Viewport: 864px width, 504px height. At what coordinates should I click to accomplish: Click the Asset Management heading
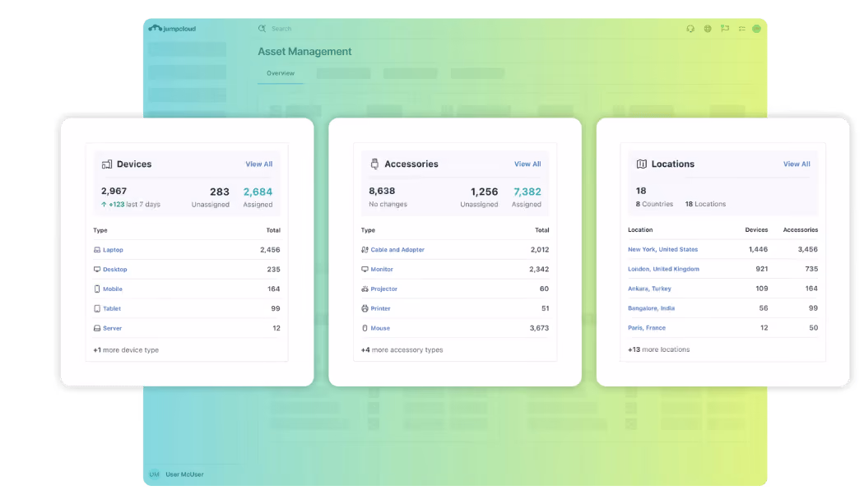point(304,52)
